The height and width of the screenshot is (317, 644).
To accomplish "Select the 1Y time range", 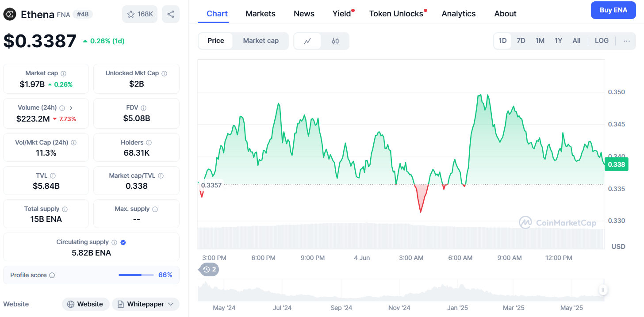I will [x=558, y=41].
